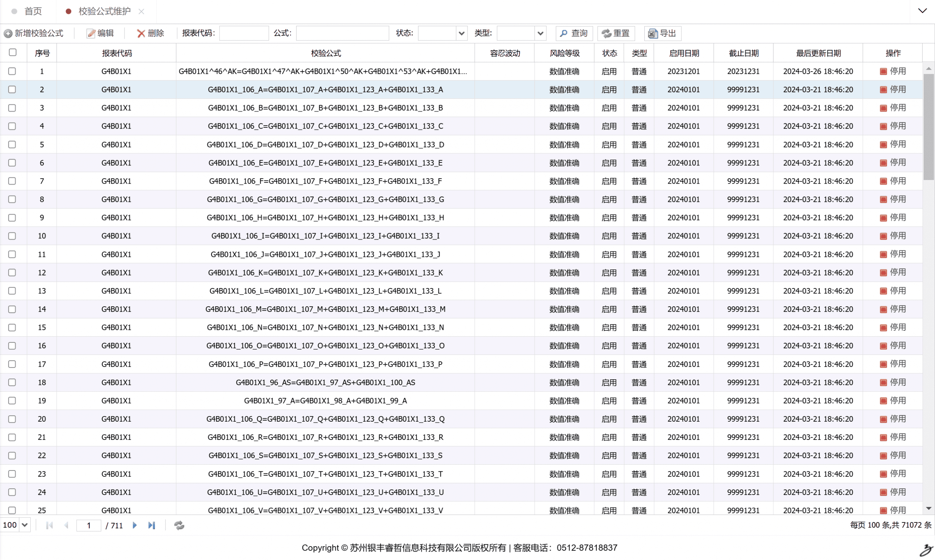Check the checkbox for row 2
The height and width of the screenshot is (560, 935).
(12, 89)
